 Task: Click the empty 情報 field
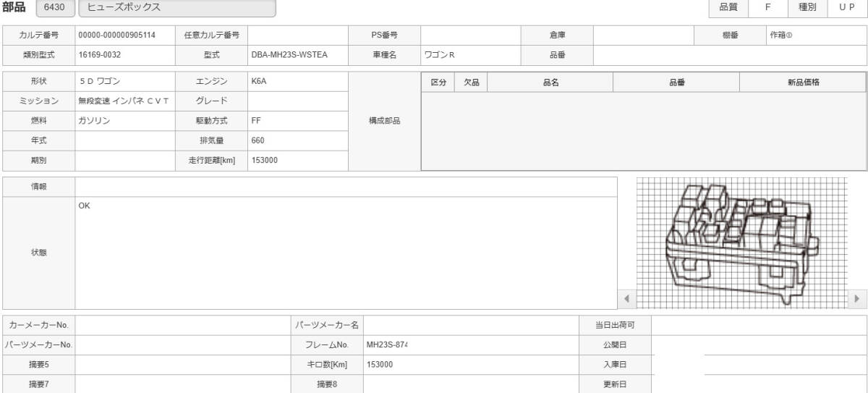pos(346,187)
